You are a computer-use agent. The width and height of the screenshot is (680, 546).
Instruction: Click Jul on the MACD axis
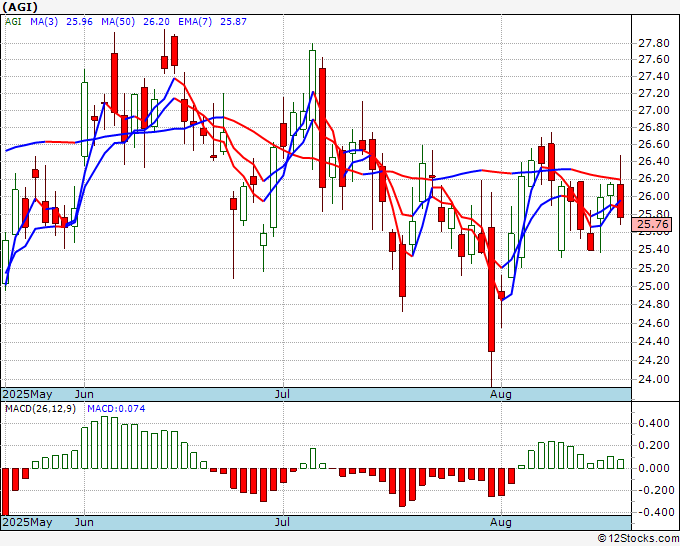pos(282,522)
